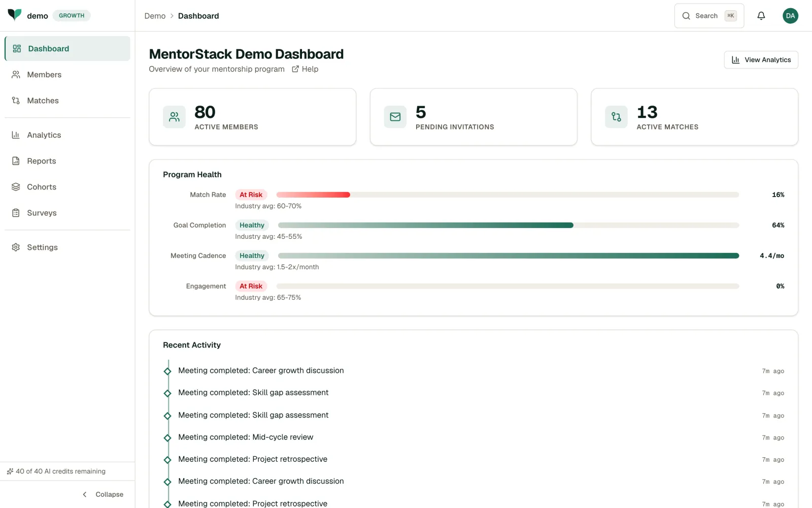Screen dimensions: 812x508
Task: Click 'Industry avg: 65-75%' text
Action: point(268,298)
